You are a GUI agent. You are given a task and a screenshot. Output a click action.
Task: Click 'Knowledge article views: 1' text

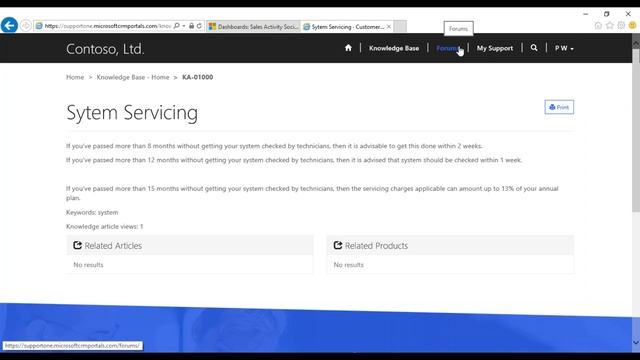point(104,227)
